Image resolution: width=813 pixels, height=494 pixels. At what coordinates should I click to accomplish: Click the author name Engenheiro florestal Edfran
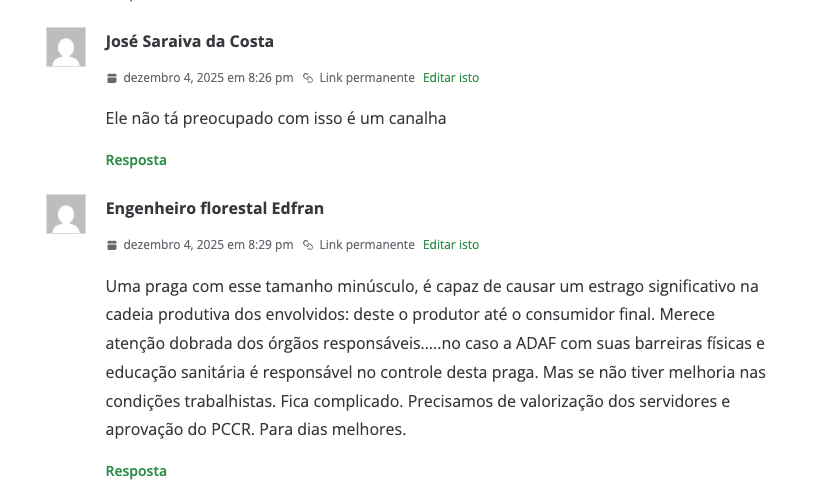coord(214,208)
